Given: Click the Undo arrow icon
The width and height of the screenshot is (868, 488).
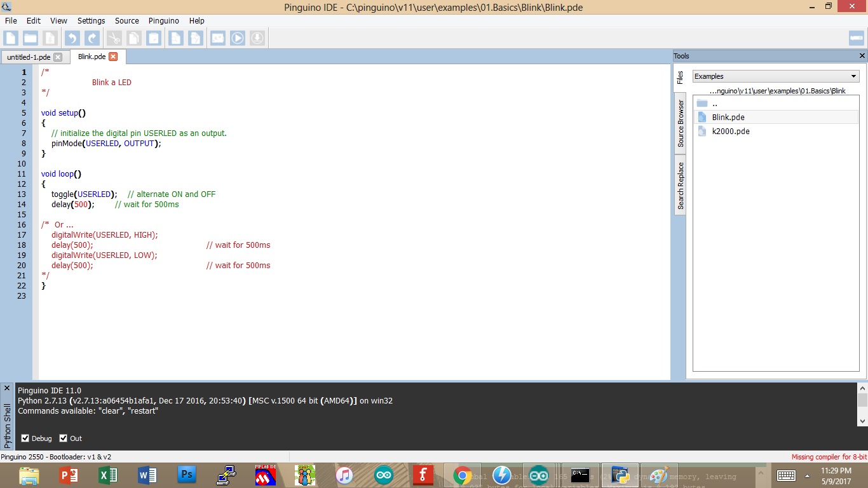Looking at the screenshot, I should coord(72,38).
